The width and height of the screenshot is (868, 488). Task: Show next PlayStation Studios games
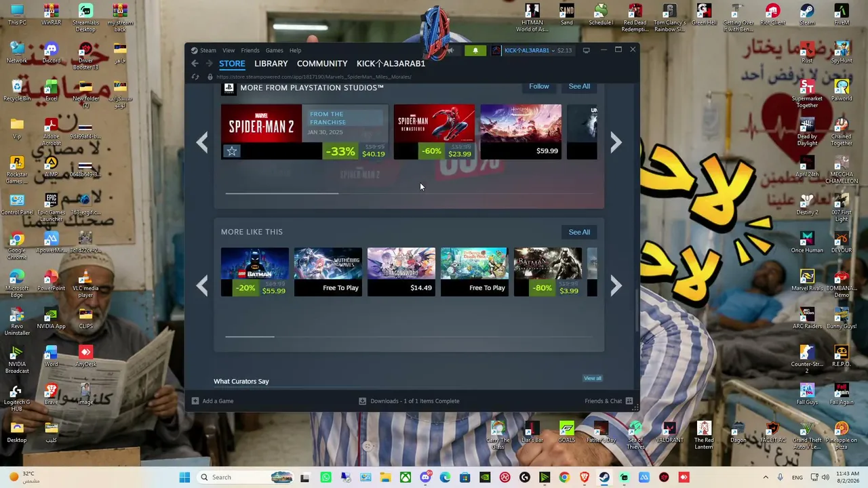pos(616,142)
